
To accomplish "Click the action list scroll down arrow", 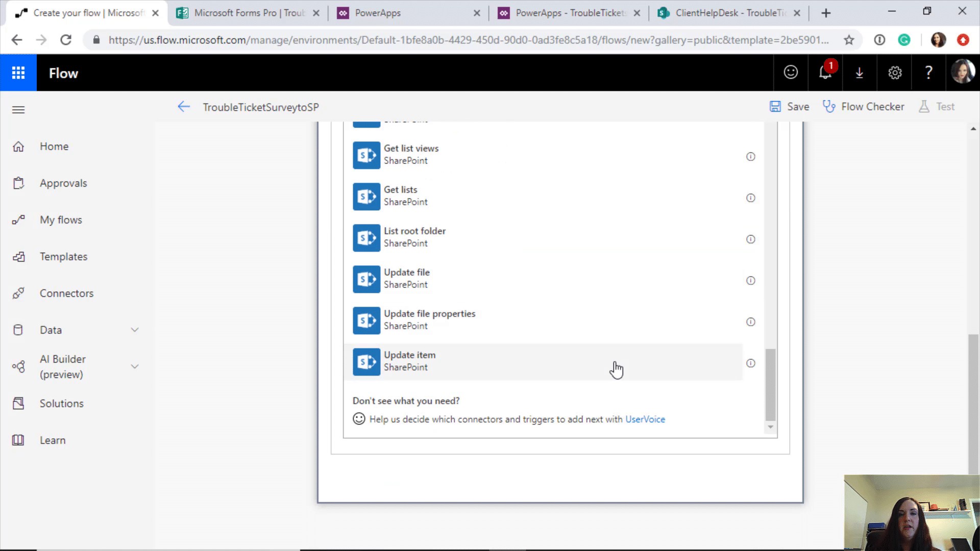I will point(770,428).
